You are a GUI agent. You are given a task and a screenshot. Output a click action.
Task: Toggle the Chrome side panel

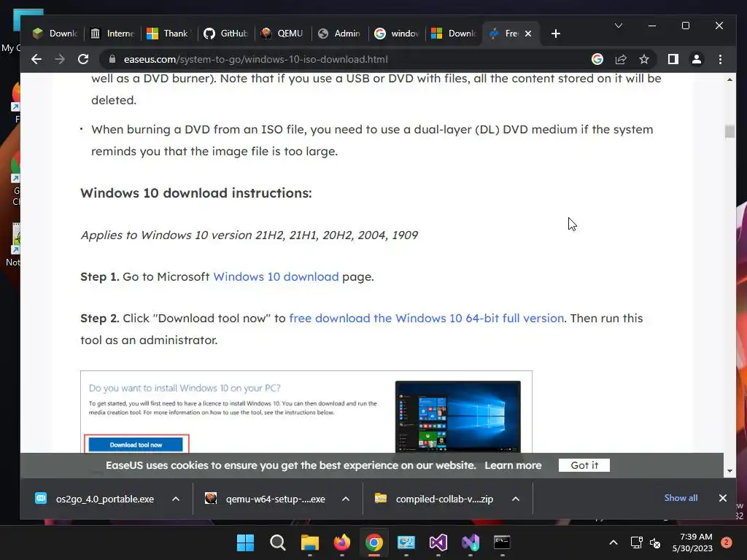(x=673, y=59)
